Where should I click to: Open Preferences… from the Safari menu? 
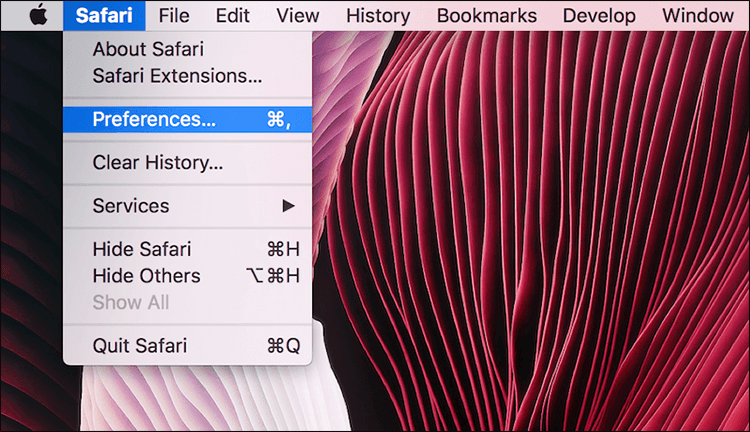154,119
